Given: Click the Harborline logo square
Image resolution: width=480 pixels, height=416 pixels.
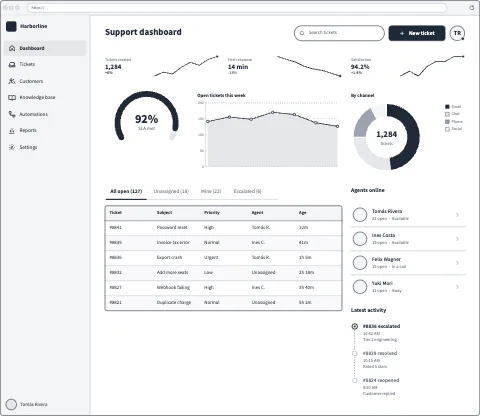Looking at the screenshot, I should [x=11, y=26].
